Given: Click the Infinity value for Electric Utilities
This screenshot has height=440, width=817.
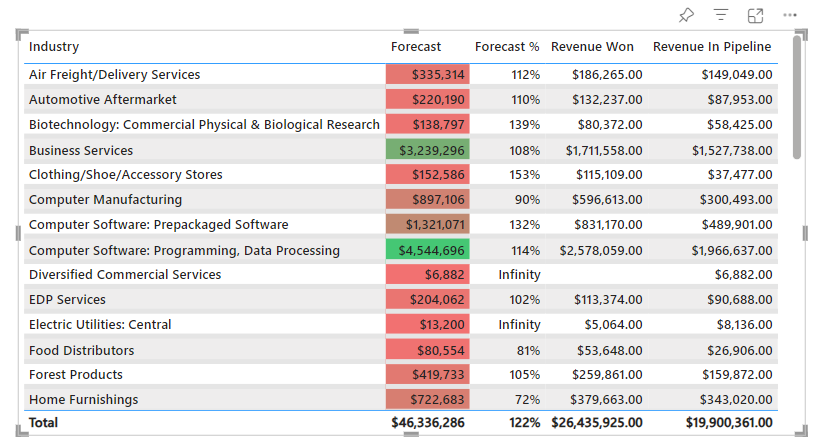Looking at the screenshot, I should 519,325.
